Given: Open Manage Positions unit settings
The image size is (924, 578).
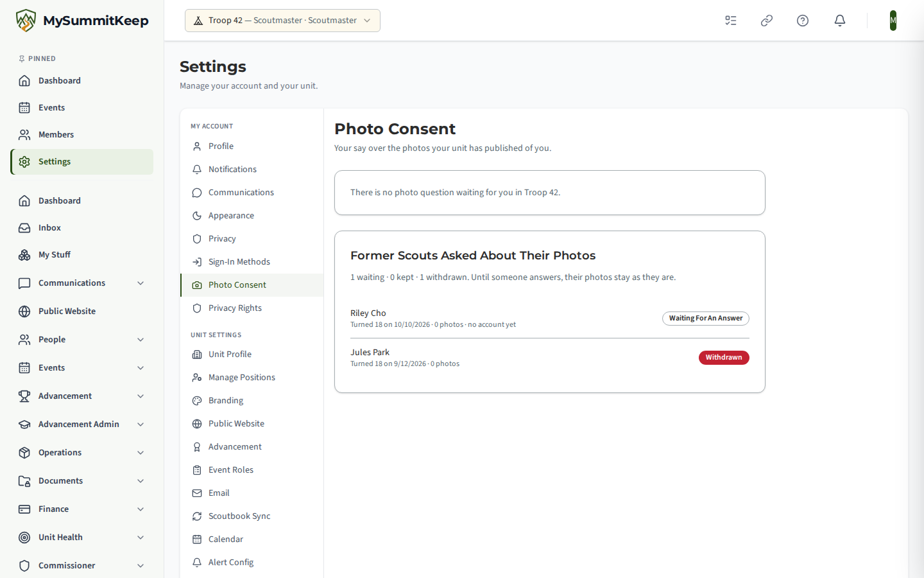Looking at the screenshot, I should [252, 378].
